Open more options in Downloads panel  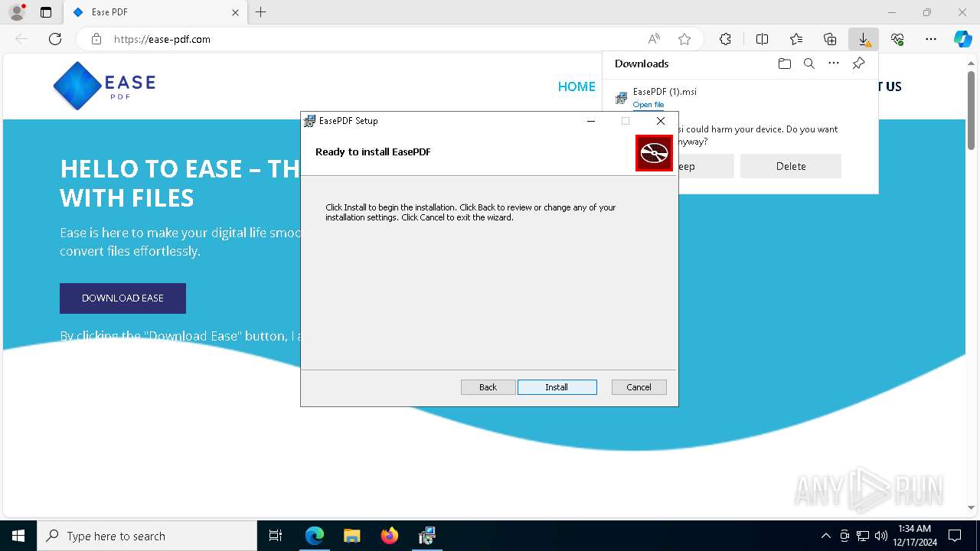pyautogui.click(x=834, y=64)
